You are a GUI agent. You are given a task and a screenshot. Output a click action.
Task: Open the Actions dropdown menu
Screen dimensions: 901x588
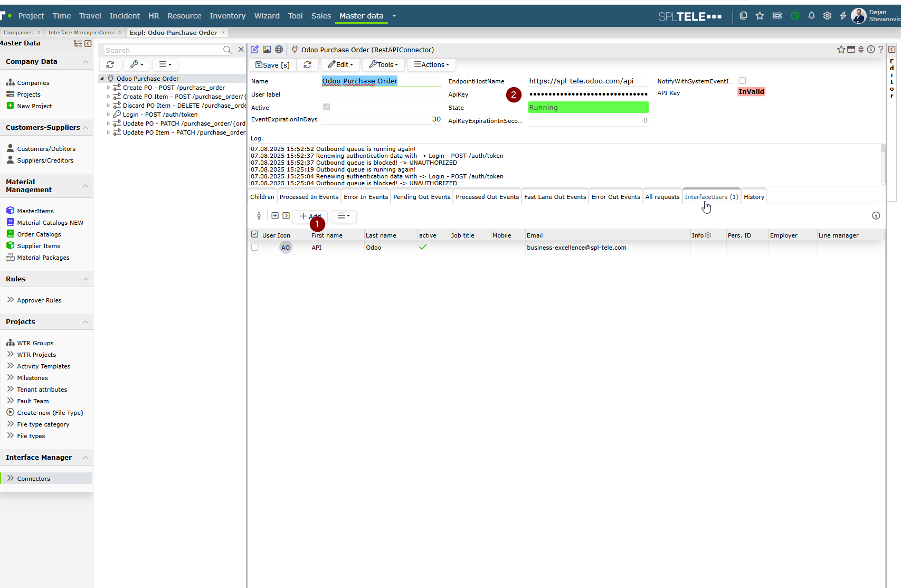[x=431, y=64]
